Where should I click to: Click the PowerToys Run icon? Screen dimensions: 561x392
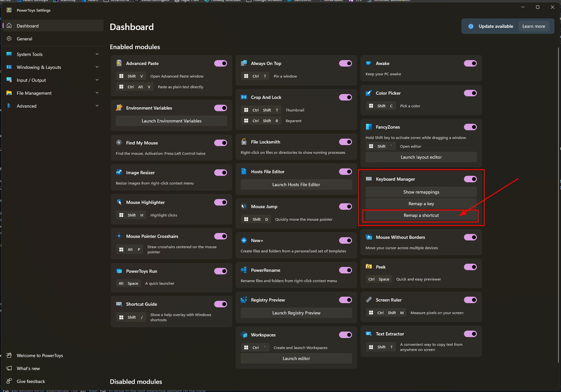(119, 271)
